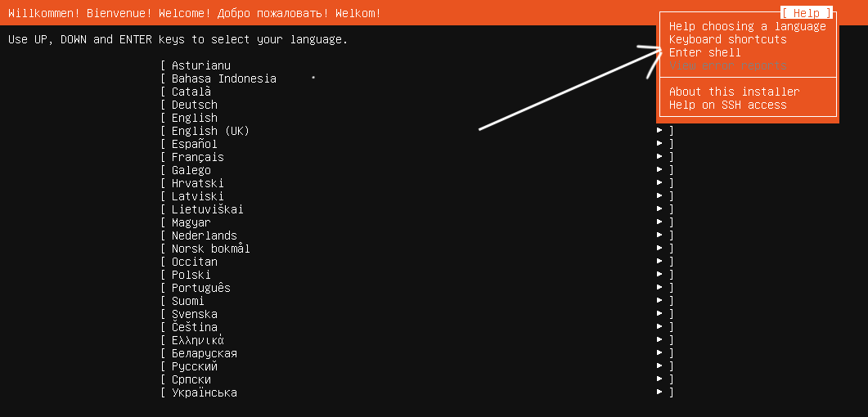Open Help choosing a language
Viewport: 868px width, 417px height.
[x=747, y=26]
